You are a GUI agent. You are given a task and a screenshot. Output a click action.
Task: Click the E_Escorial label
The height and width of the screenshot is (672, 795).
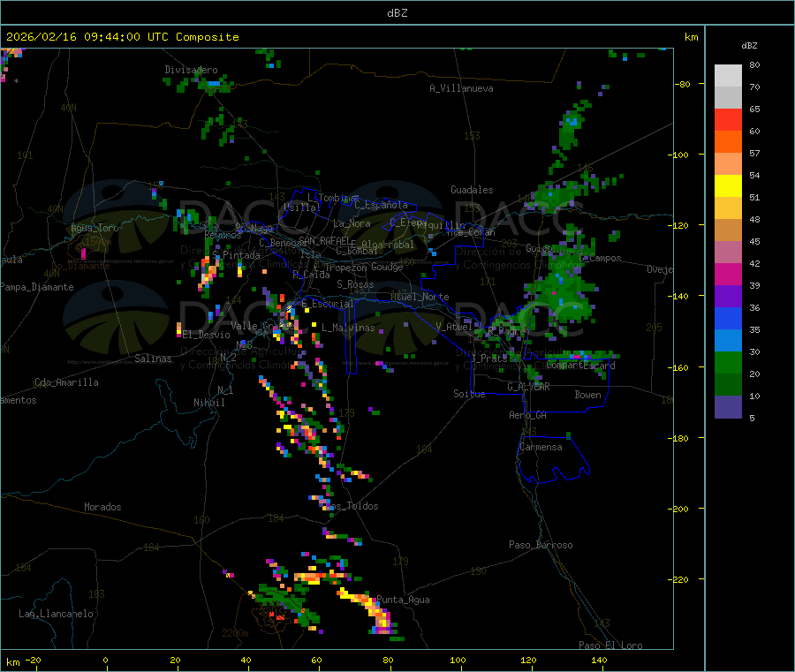click(328, 304)
